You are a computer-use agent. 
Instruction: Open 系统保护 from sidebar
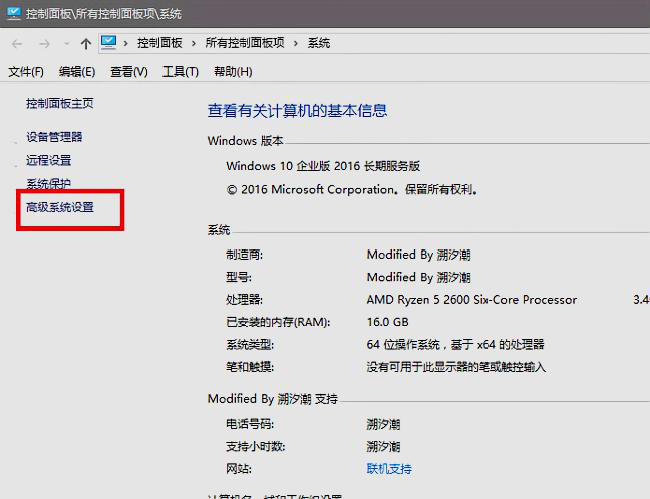point(49,183)
